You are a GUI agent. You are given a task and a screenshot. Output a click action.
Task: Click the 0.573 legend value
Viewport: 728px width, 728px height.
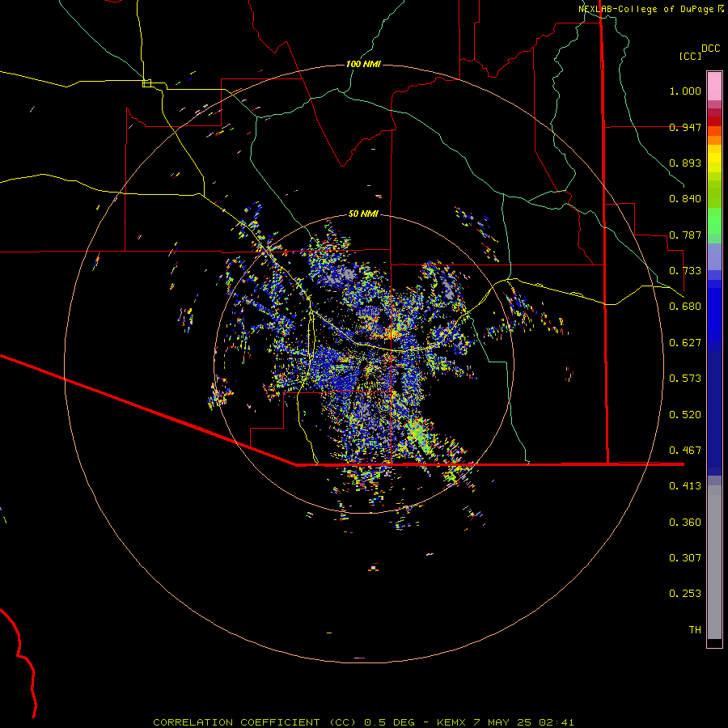[x=685, y=379]
